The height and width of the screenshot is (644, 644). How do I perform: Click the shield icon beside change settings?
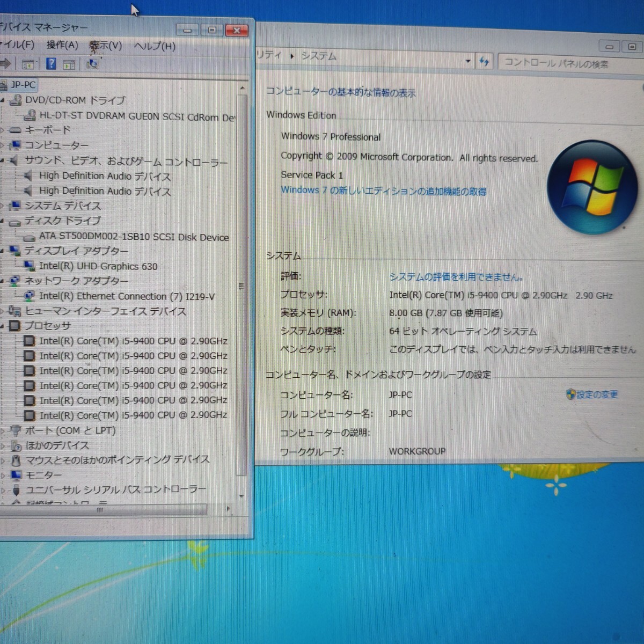point(571,394)
